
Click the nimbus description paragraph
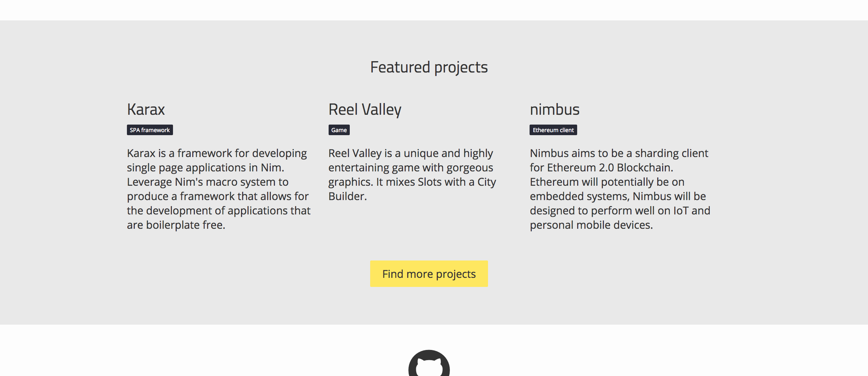(x=619, y=189)
